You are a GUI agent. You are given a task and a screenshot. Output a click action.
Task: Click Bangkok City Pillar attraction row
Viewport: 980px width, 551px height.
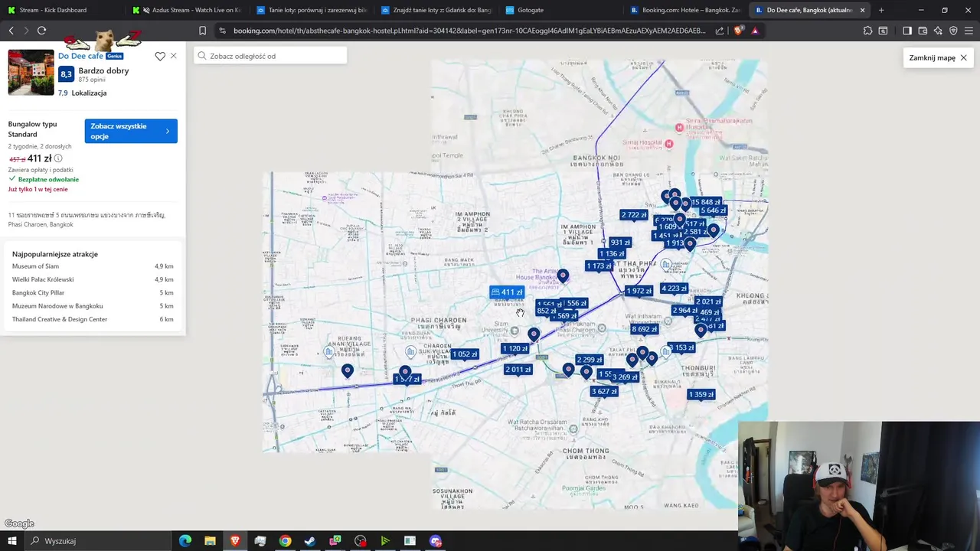point(93,293)
